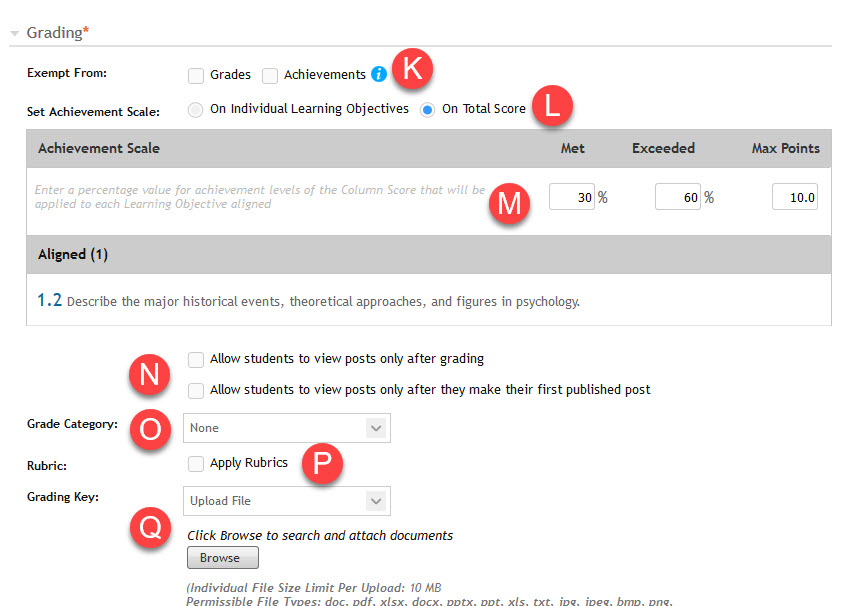Enable view posts after first published post
Screen dimensions: 845x606
(x=196, y=389)
